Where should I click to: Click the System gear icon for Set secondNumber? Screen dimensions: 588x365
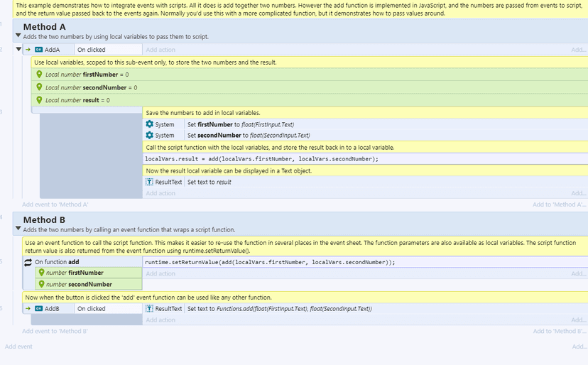click(150, 135)
